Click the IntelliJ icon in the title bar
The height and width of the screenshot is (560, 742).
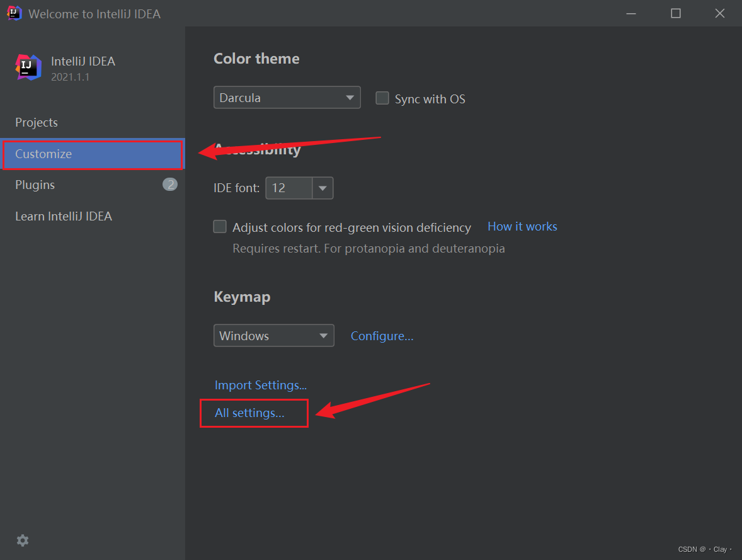tap(14, 13)
